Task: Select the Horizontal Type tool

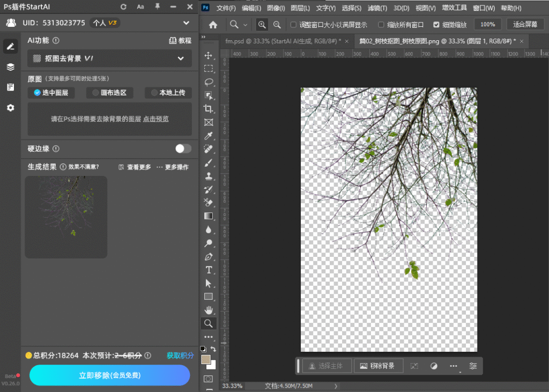Action: [209, 270]
